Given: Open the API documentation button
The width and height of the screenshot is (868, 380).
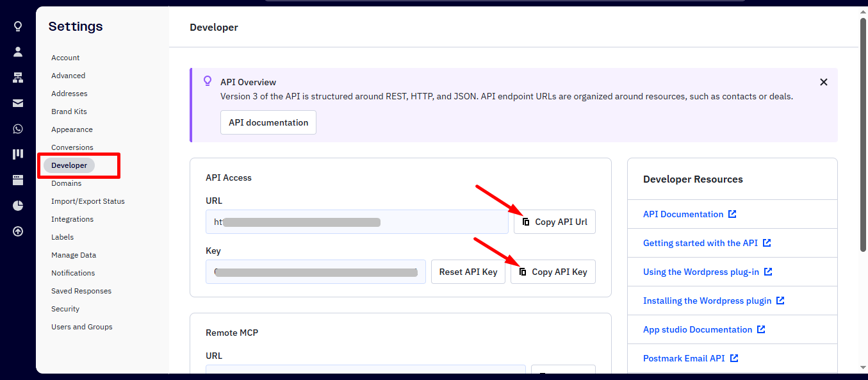Looking at the screenshot, I should pyautogui.click(x=268, y=122).
